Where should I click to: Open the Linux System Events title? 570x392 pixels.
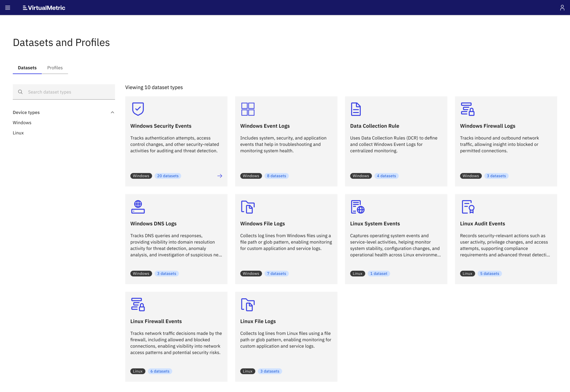(x=375, y=224)
